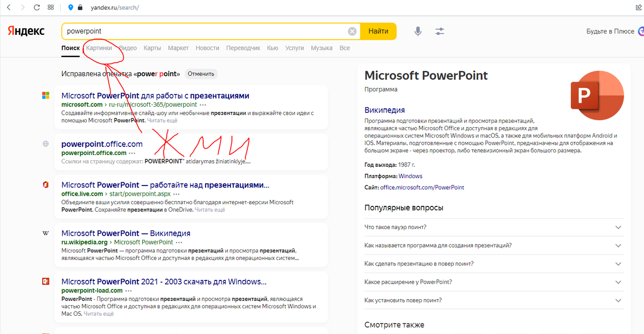Viewport: 644px width, 334px height.
Task: Switch to the Картинки tab
Action: pos(99,48)
